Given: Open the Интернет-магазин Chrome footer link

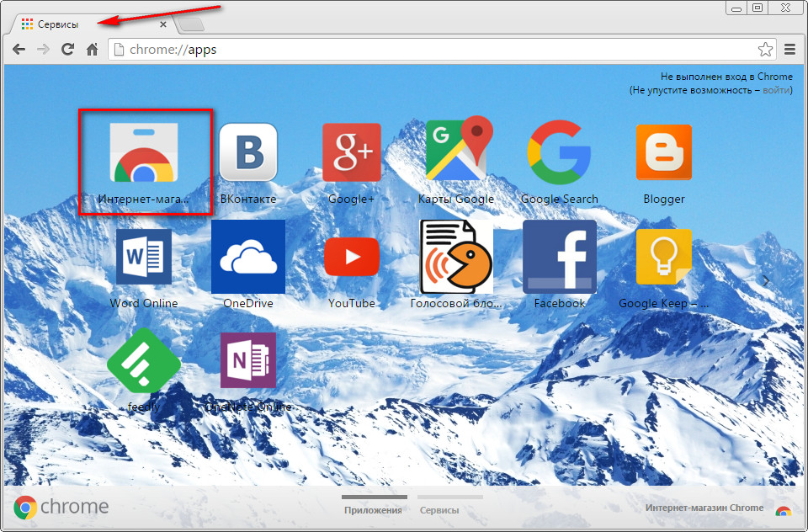Looking at the screenshot, I should (x=704, y=508).
